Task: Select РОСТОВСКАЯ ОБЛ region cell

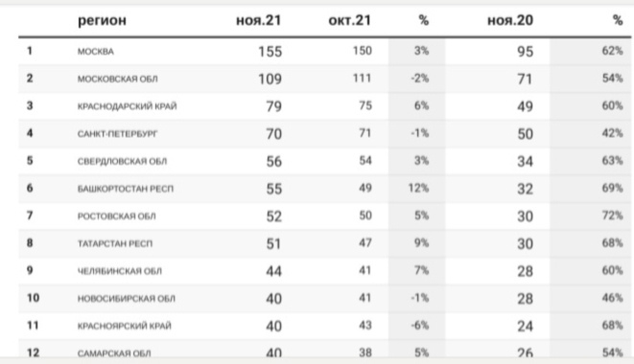Action: point(116,216)
